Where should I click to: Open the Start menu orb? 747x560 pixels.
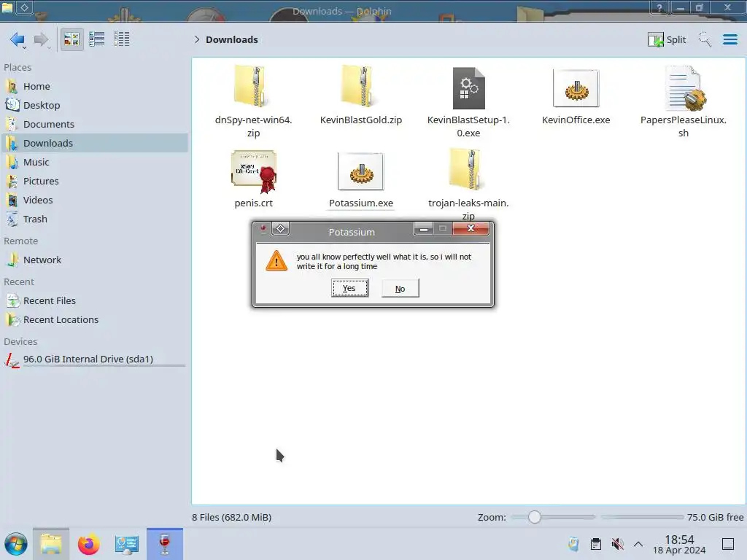click(x=16, y=544)
